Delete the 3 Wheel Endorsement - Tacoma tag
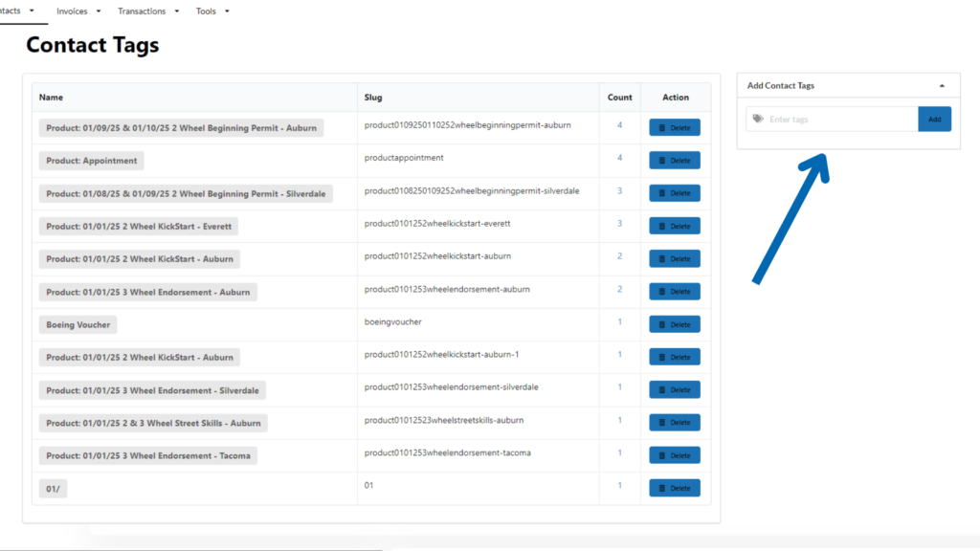Screen dimensions: 980x551 (x=675, y=455)
